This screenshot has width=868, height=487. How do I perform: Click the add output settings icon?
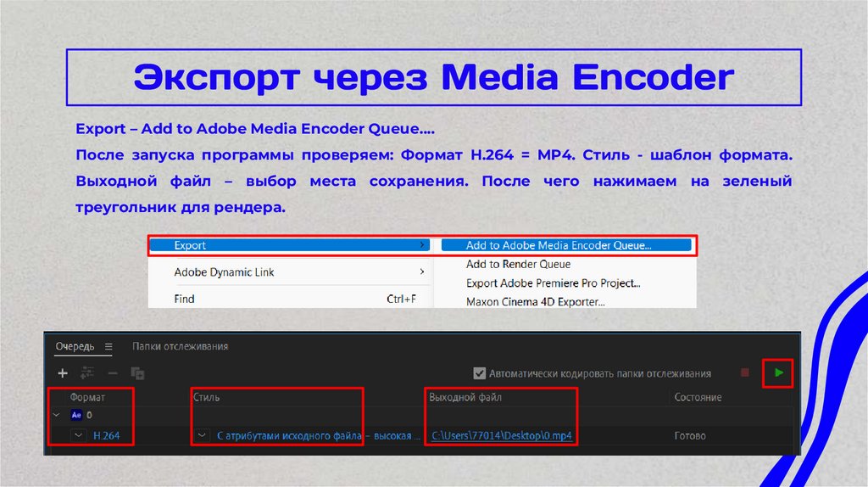point(87,372)
